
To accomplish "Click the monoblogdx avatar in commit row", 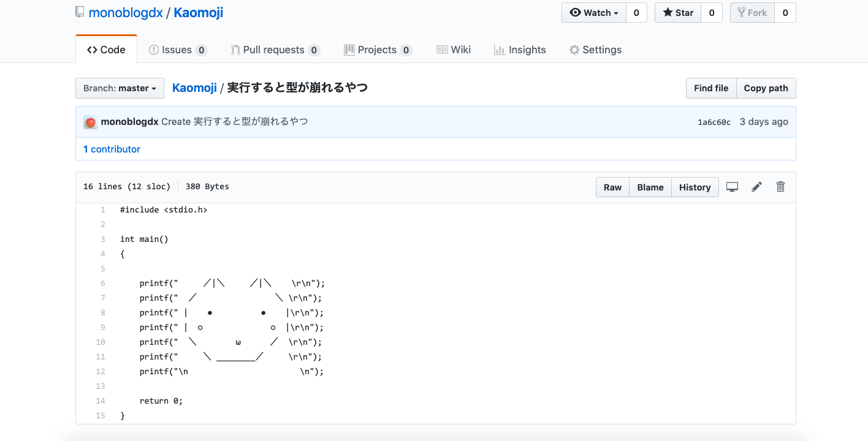I will pyautogui.click(x=90, y=122).
